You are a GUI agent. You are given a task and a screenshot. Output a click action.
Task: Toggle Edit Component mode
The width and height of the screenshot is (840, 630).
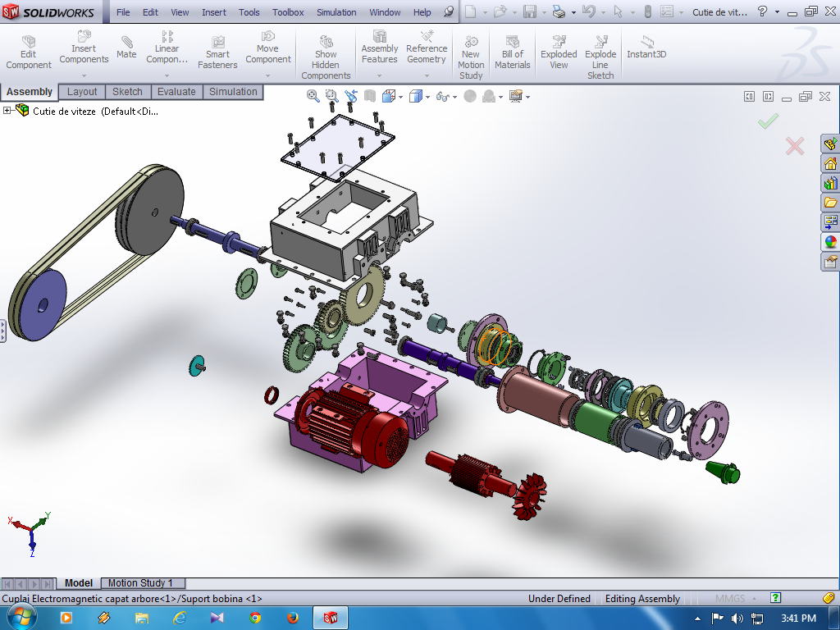(x=29, y=52)
